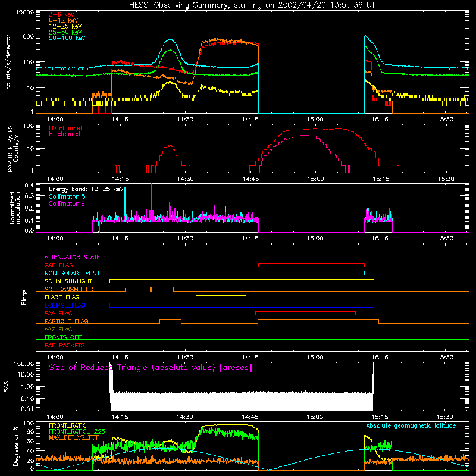
Task: Click the 'Degrees or %' y-axis label
Action: 15,446
